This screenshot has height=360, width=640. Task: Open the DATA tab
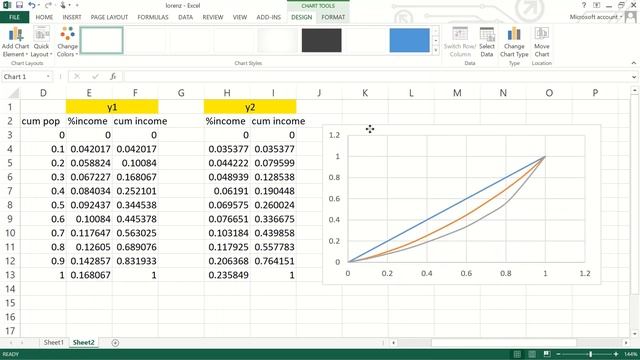(185, 17)
